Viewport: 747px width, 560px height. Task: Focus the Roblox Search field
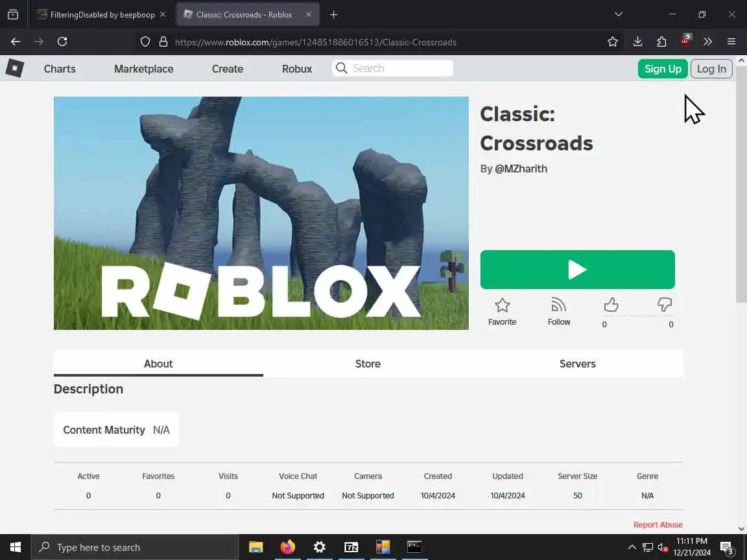[x=392, y=68]
